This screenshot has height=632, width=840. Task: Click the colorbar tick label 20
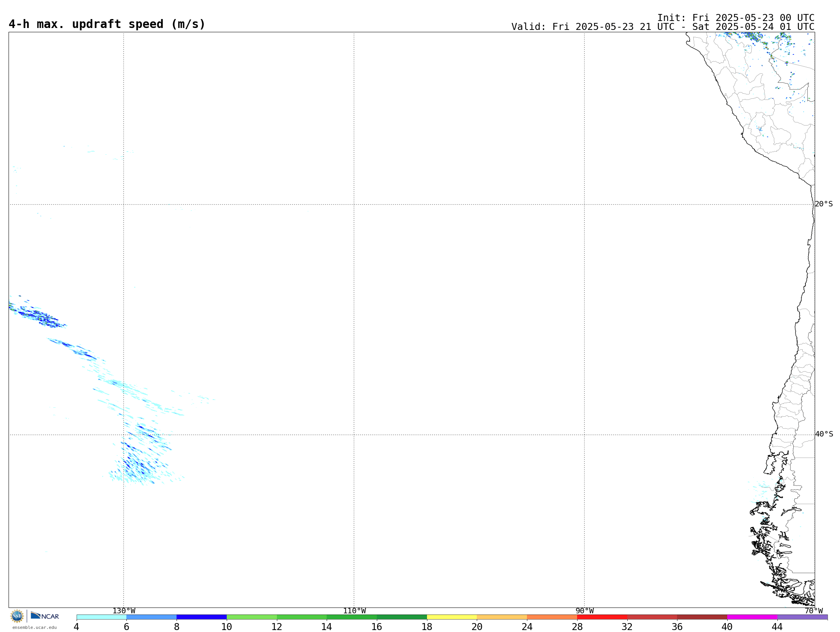click(x=477, y=627)
